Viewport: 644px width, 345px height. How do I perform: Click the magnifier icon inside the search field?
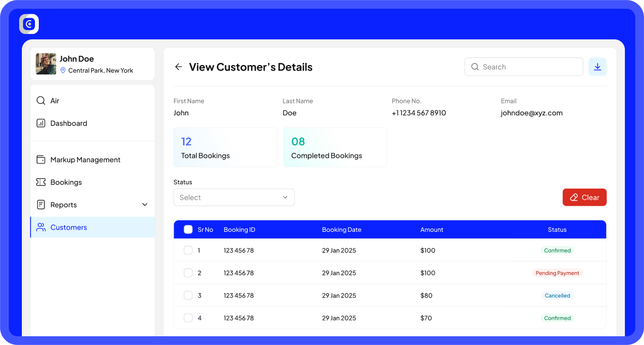(x=475, y=66)
